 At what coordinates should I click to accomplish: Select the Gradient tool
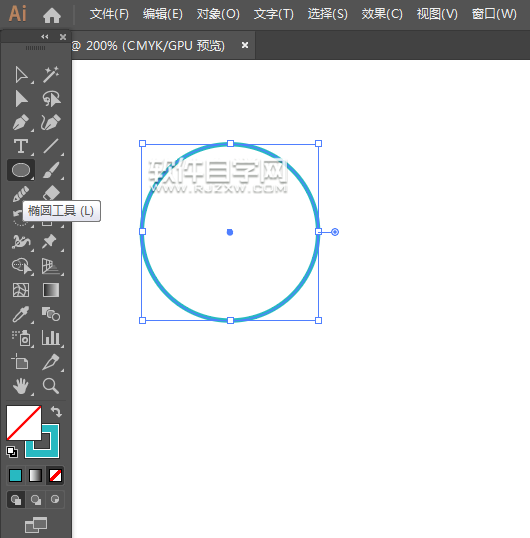click(x=51, y=290)
